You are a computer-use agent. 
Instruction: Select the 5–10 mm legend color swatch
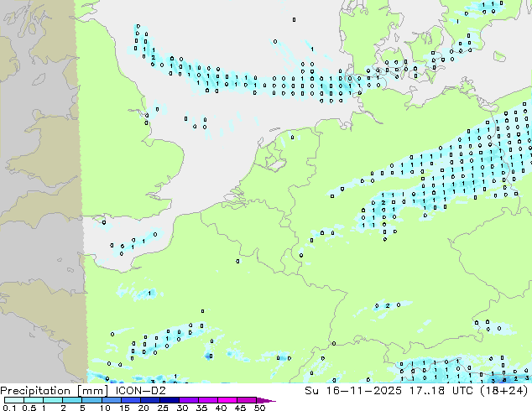pos(91,400)
